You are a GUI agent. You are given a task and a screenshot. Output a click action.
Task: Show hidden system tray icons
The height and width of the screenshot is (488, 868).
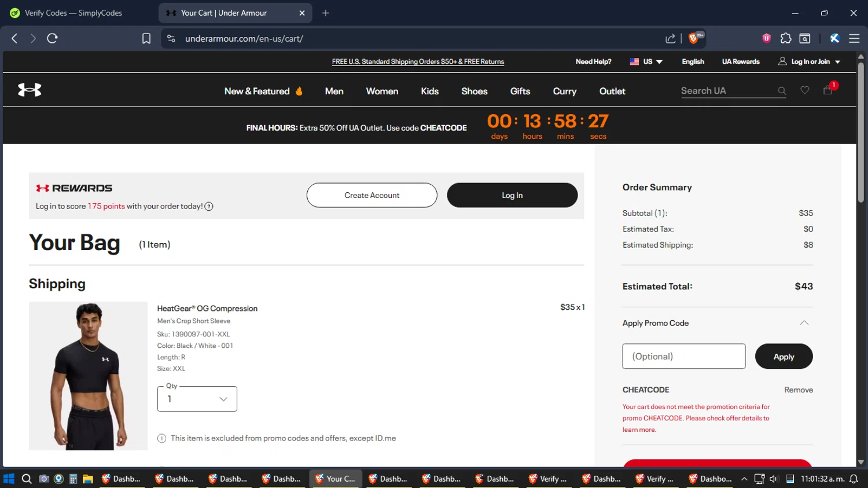(744, 479)
